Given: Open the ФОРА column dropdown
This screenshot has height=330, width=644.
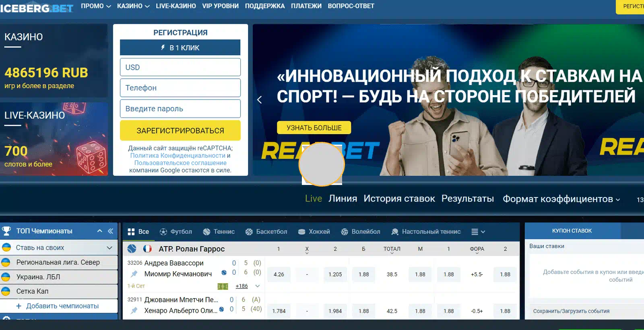Looking at the screenshot, I should (x=477, y=250).
